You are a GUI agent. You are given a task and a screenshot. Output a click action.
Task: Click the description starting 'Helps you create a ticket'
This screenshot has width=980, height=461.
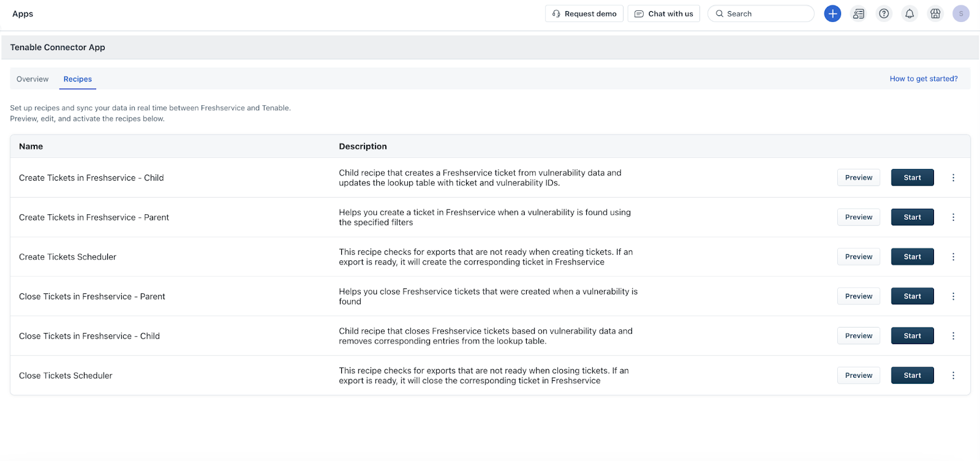[x=484, y=217]
